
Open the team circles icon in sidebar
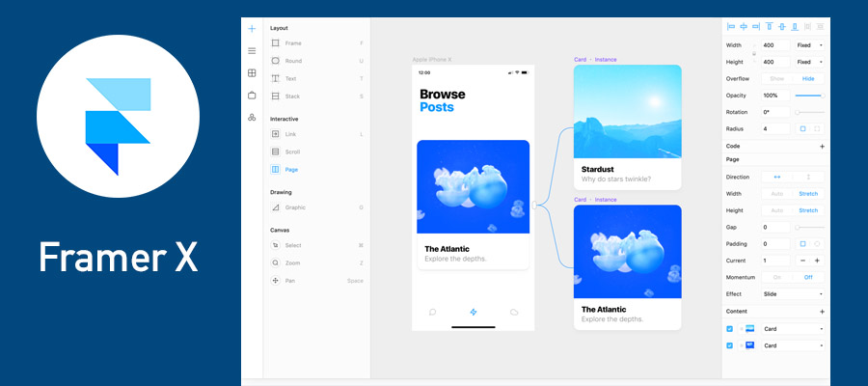point(252,118)
